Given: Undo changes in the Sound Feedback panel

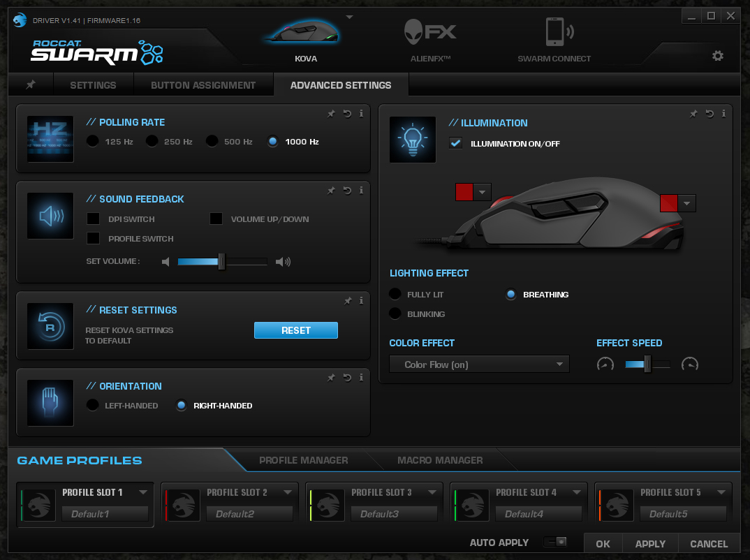Looking at the screenshot, I should coord(347,191).
